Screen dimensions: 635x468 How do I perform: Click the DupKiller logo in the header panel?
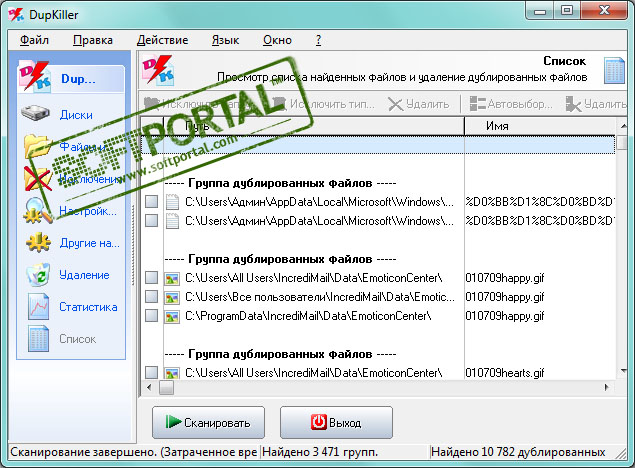[158, 70]
